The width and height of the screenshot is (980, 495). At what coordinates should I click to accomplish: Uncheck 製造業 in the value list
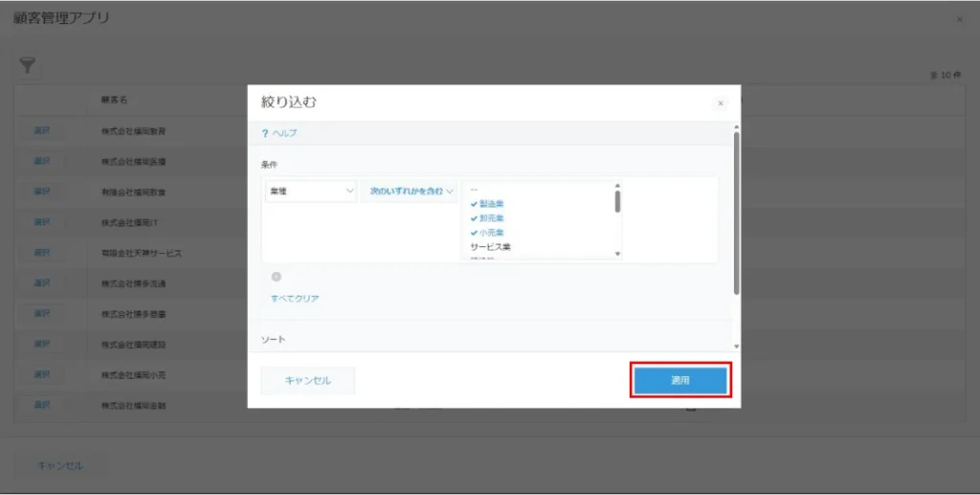coord(487,204)
